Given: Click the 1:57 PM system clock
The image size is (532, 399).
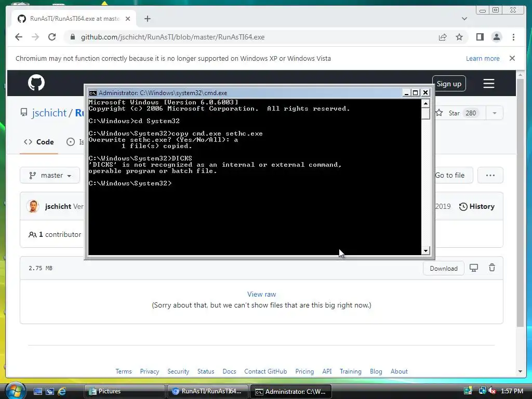Looking at the screenshot, I should pyautogui.click(x=512, y=391).
